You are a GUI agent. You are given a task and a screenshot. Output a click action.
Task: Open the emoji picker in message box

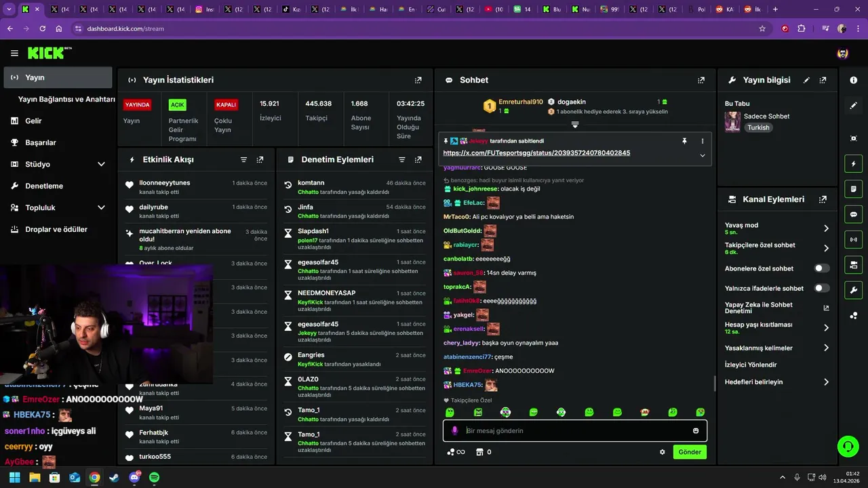click(696, 431)
